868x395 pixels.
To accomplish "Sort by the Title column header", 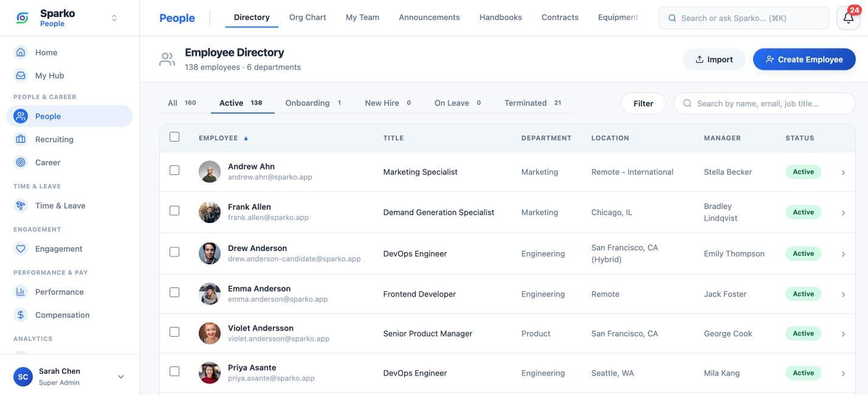I will point(393,138).
